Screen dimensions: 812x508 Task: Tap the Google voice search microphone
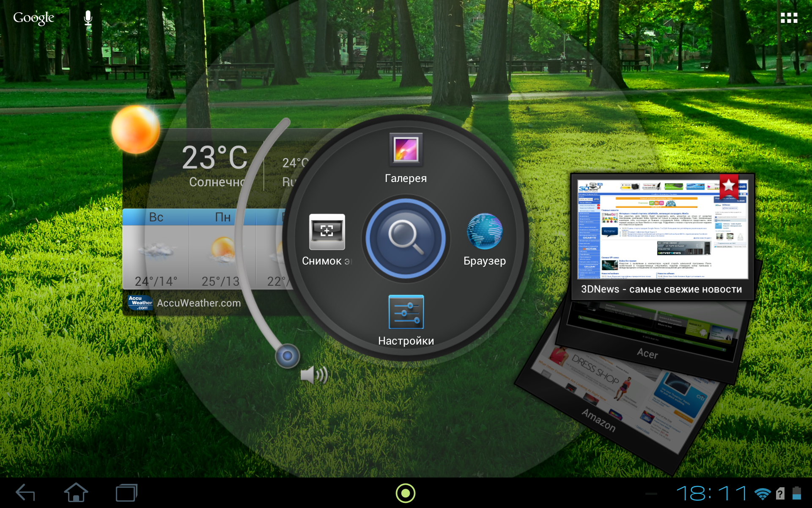tap(88, 18)
